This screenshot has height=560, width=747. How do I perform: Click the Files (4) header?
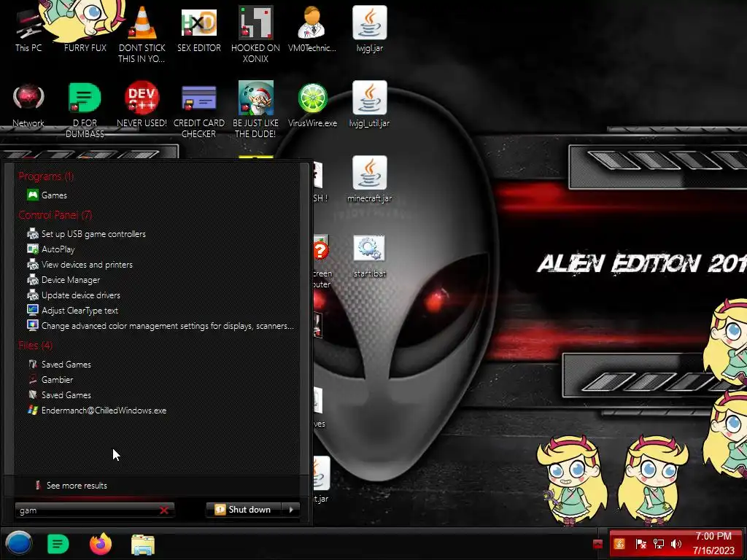pyautogui.click(x=35, y=345)
